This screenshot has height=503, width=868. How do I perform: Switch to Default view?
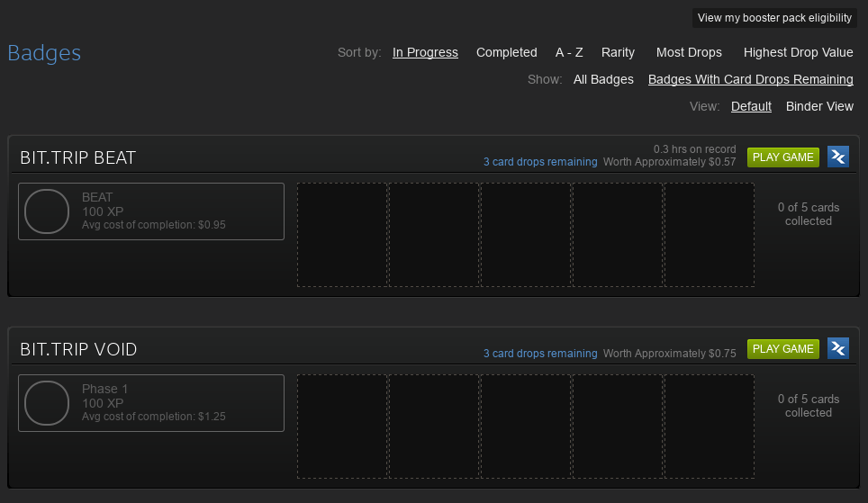tap(751, 106)
